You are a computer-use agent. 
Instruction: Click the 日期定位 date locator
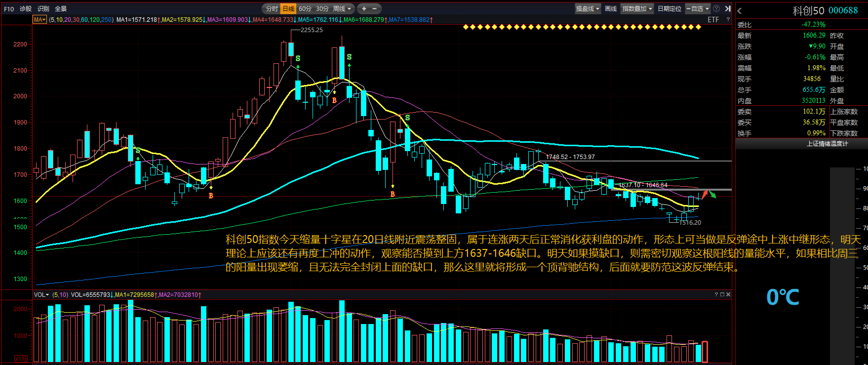tap(670, 9)
